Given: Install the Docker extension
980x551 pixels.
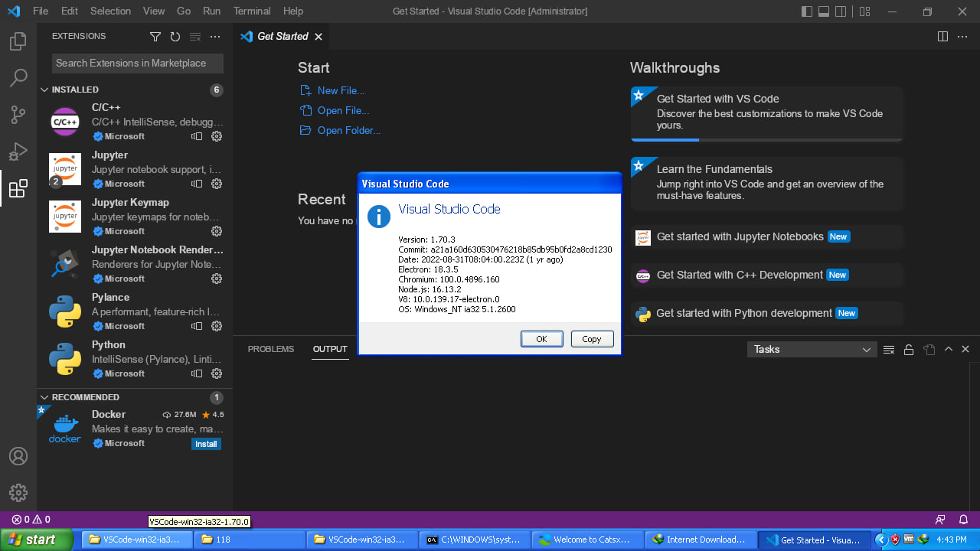Looking at the screenshot, I should (206, 444).
